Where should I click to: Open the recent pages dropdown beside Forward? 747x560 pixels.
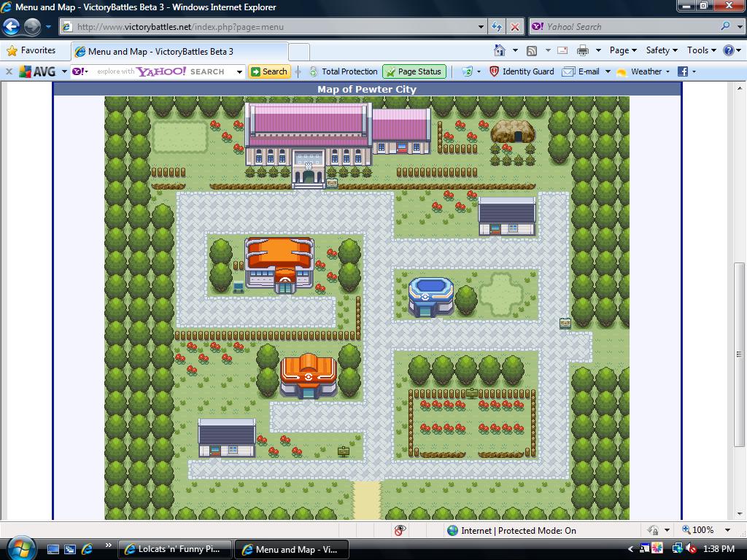tap(48, 27)
